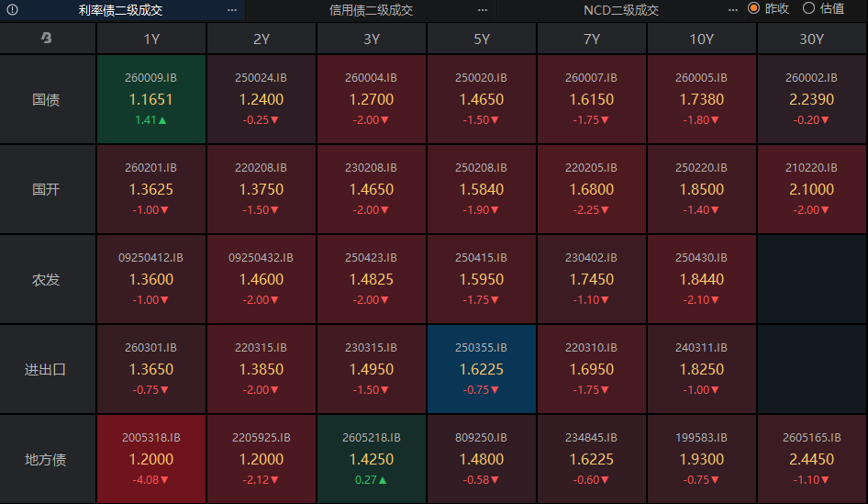Click bond code 260301.IB
Viewport: 868px width, 504px height.
point(150,348)
